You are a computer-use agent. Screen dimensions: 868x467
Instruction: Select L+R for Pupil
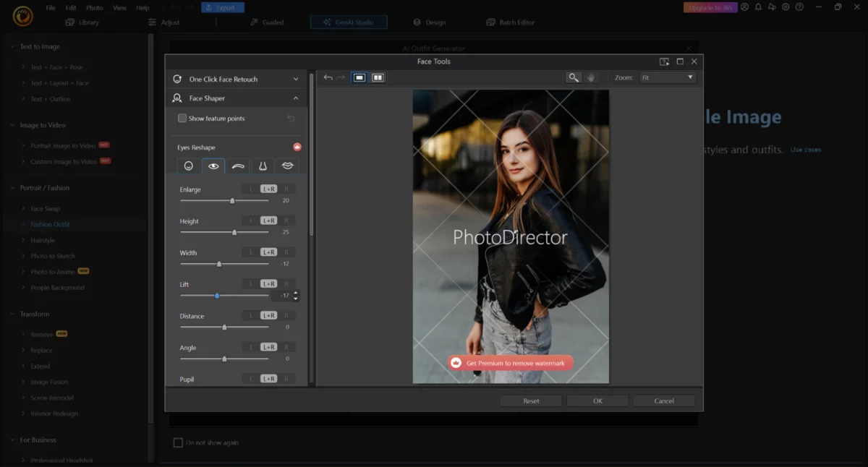pyautogui.click(x=269, y=379)
